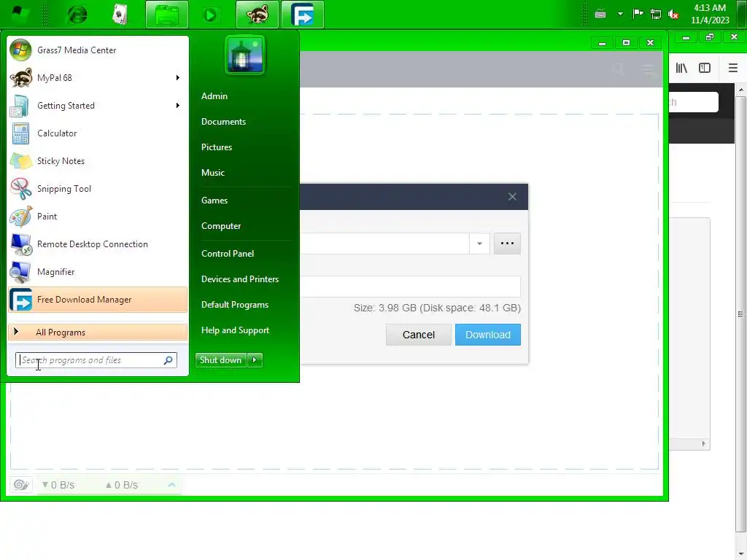Screen dimensions: 747x560
Task: Open Pictures from Start menu
Action: point(216,147)
